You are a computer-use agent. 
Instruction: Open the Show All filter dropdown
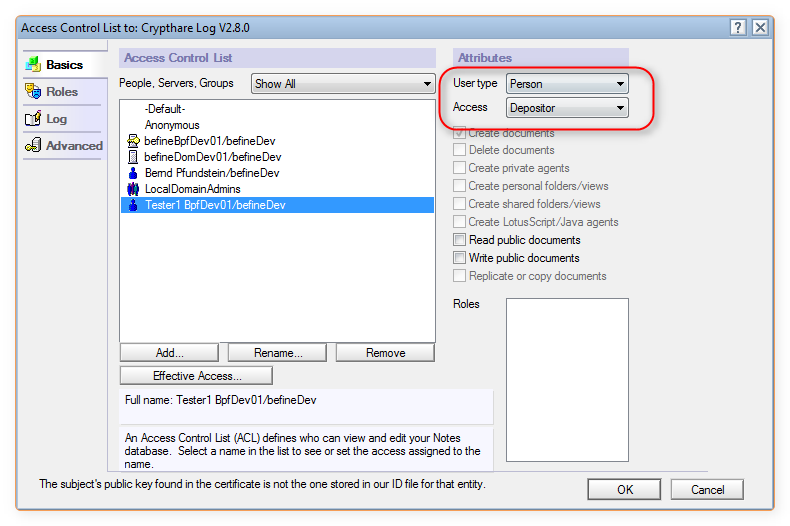(x=343, y=84)
